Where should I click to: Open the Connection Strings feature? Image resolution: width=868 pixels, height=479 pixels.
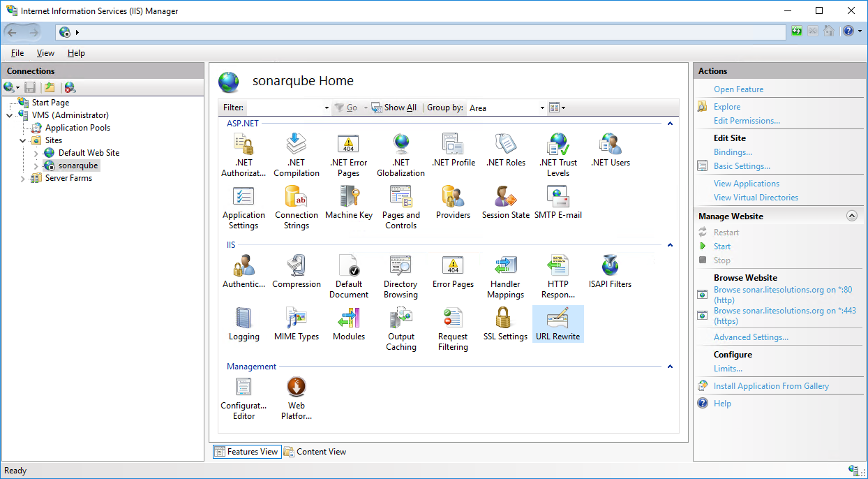(297, 207)
